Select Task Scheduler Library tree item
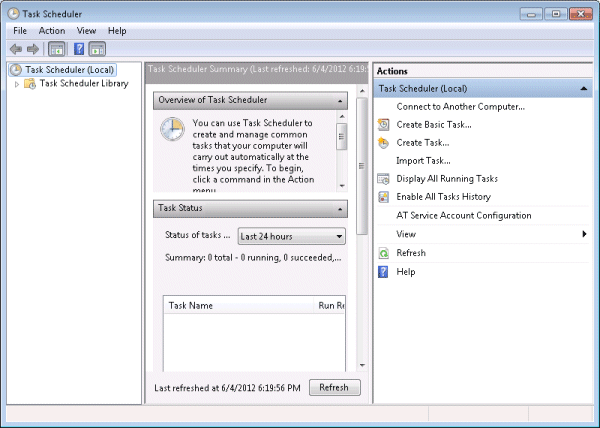This screenshot has width=600, height=428. 84,83
